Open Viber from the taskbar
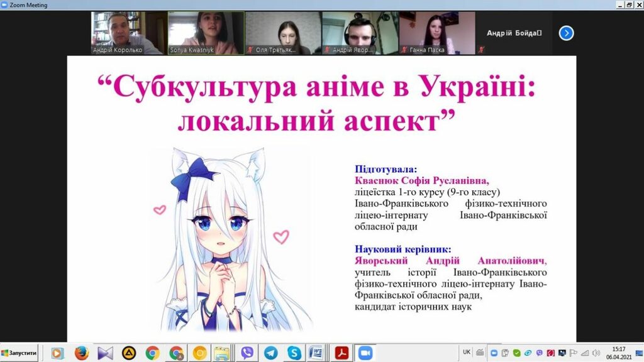The width and height of the screenshot is (644, 362). coord(247,353)
